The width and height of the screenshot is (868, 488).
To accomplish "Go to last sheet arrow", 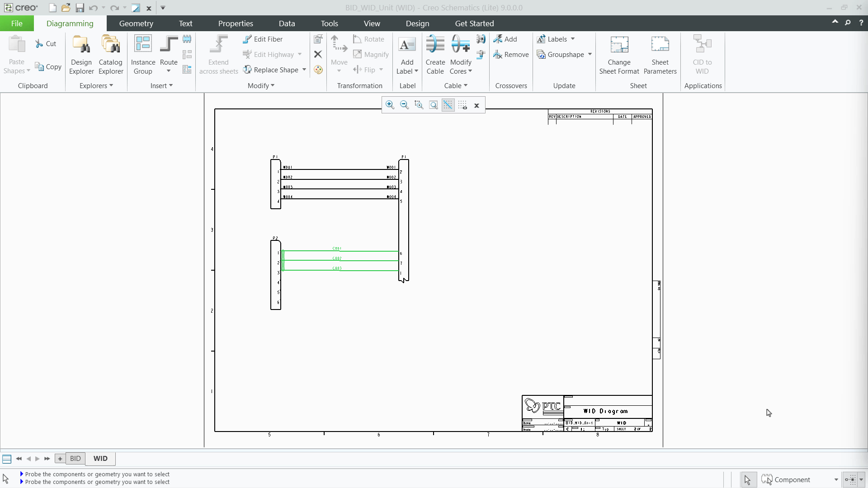I will coord(47,459).
